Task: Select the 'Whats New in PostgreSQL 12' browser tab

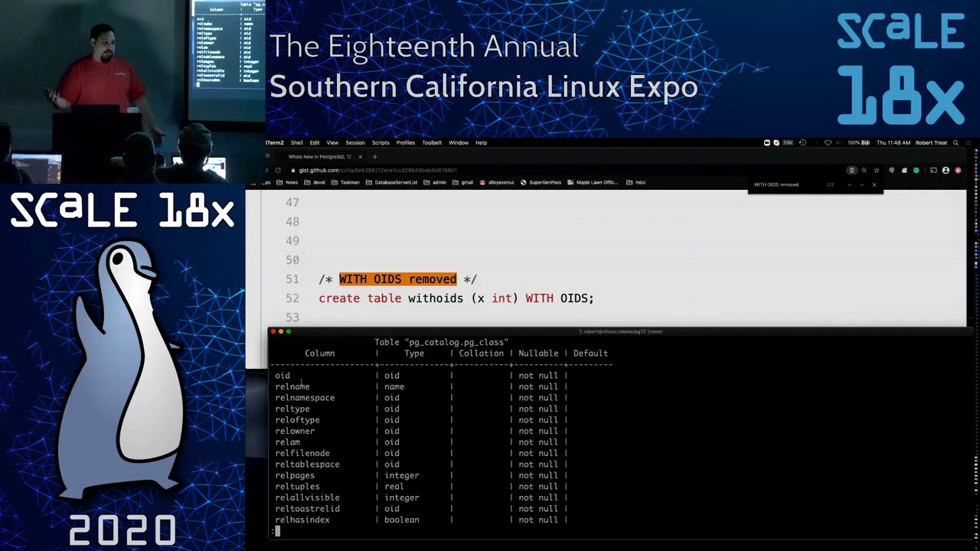Action: (x=319, y=157)
